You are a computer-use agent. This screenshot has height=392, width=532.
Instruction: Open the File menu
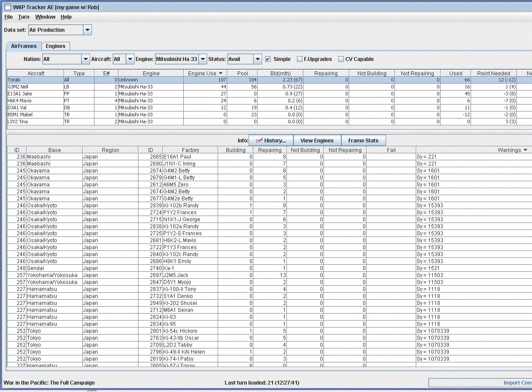point(8,17)
